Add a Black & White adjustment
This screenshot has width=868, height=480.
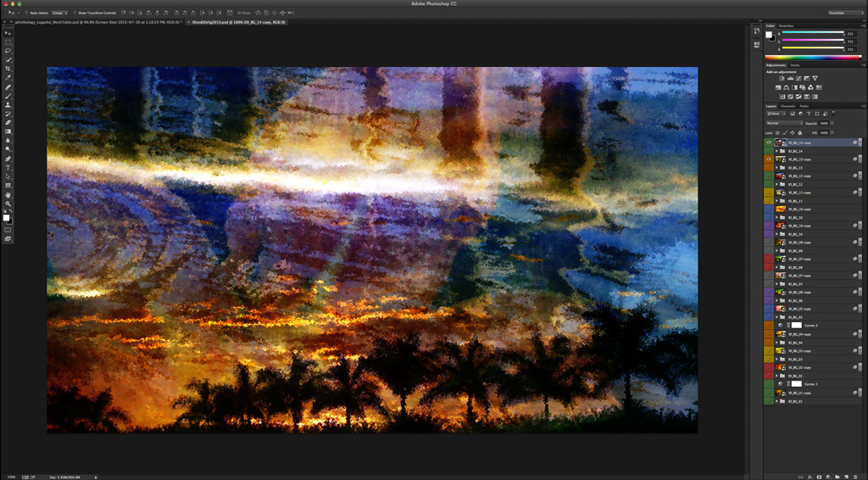tap(794, 87)
